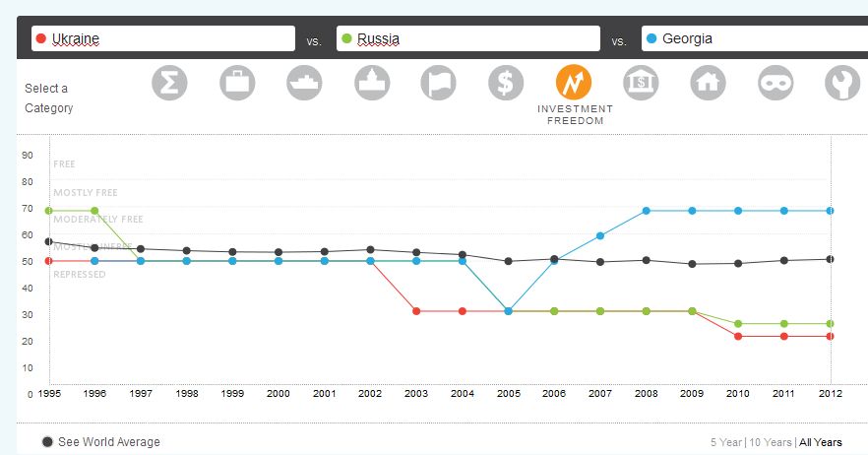
Task: Click Georgia's blue 2012 data point
Action: click(x=830, y=211)
